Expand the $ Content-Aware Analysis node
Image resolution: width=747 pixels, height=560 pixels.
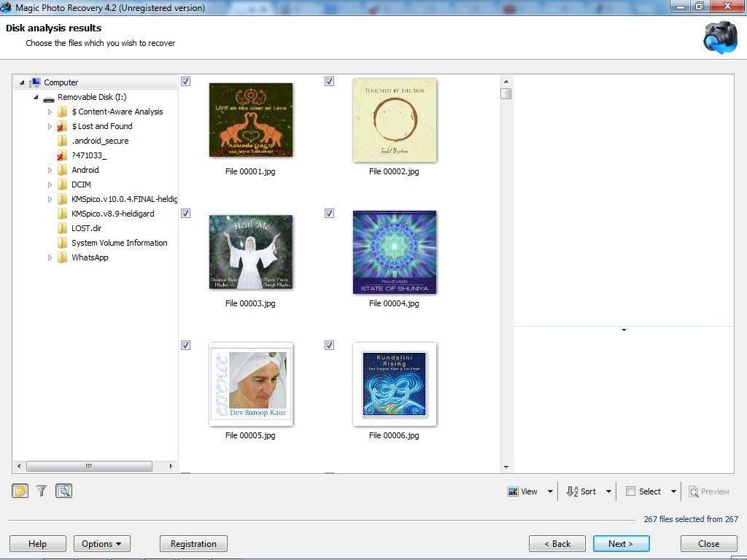50,112
